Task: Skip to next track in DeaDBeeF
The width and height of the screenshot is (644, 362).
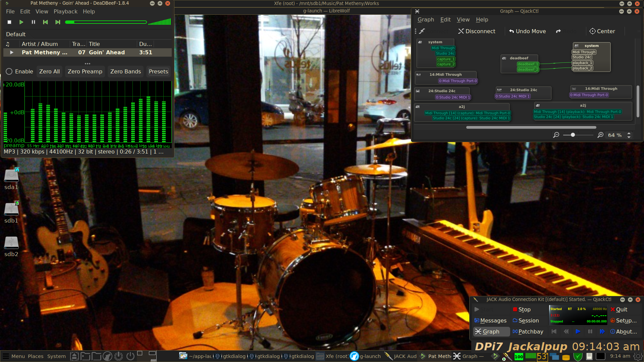Action: coord(58,22)
